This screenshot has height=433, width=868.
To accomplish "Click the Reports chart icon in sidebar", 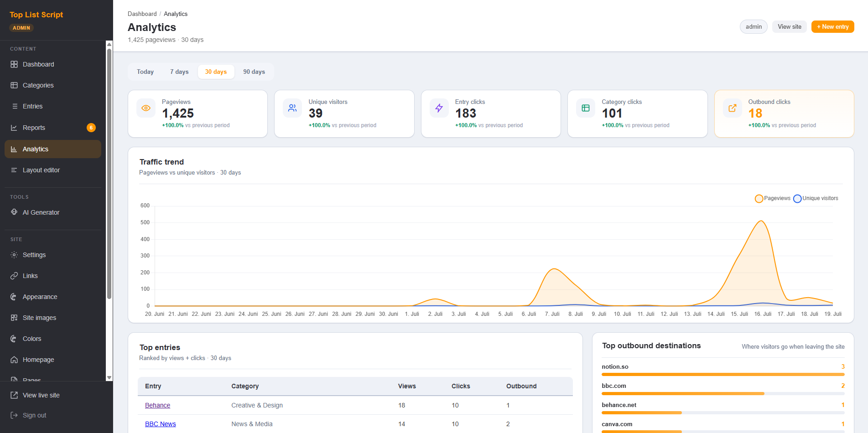I will 14,128.
